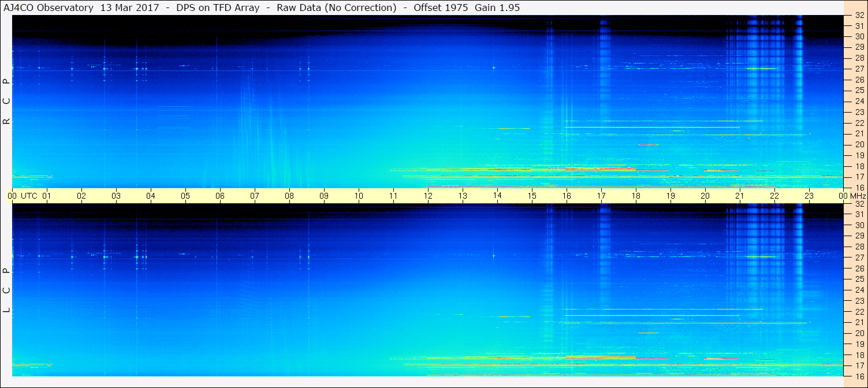
Task: Click the LCP panel's 26 MHz scale label
Action: tap(859, 268)
